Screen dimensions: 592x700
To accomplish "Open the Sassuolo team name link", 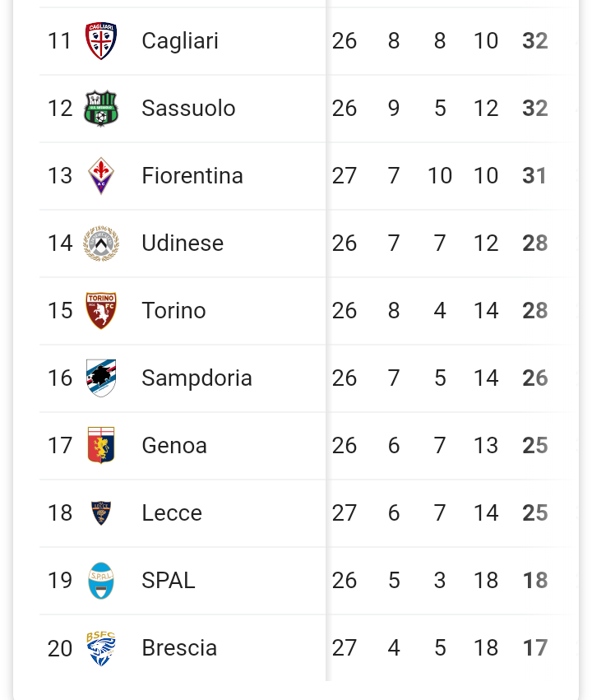I will pyautogui.click(x=188, y=108).
